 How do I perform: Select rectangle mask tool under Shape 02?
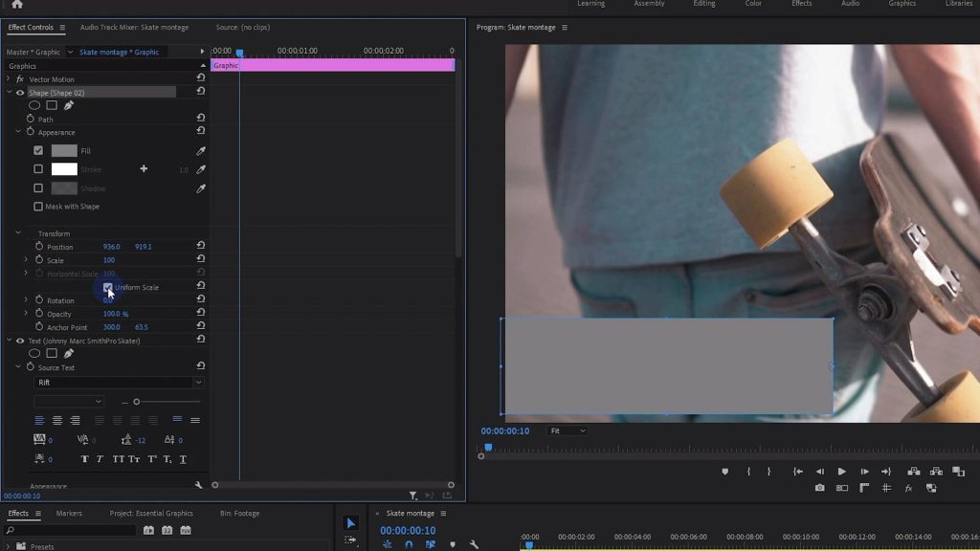pos(52,105)
